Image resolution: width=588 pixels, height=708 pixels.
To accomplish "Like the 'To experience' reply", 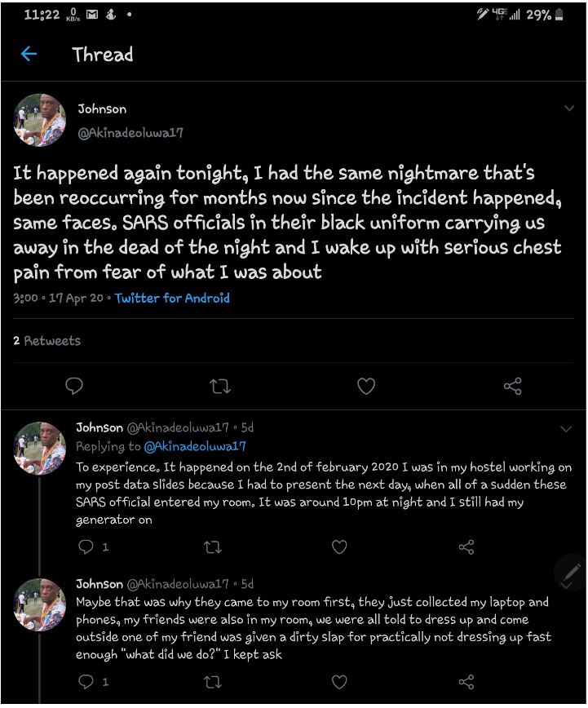I will point(339,547).
